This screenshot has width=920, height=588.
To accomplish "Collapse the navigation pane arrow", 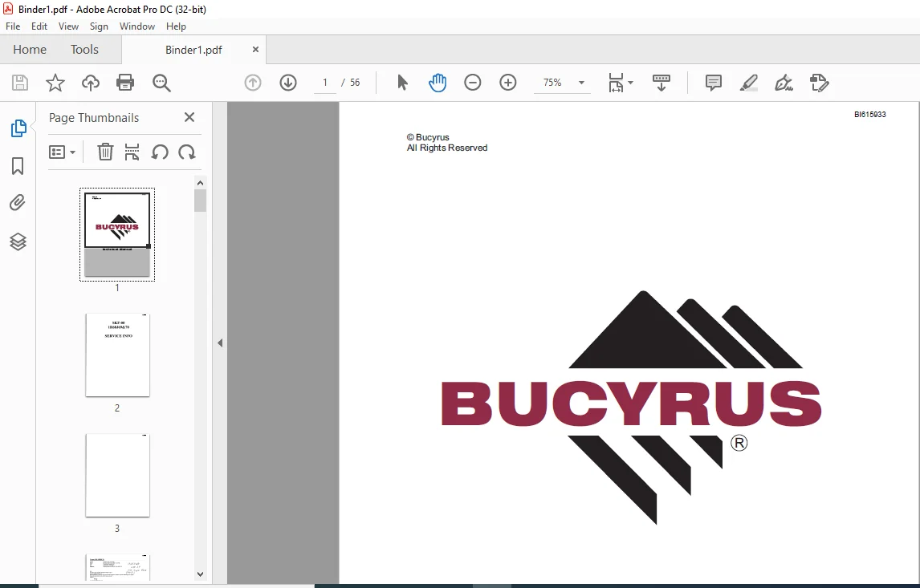I will (x=220, y=343).
